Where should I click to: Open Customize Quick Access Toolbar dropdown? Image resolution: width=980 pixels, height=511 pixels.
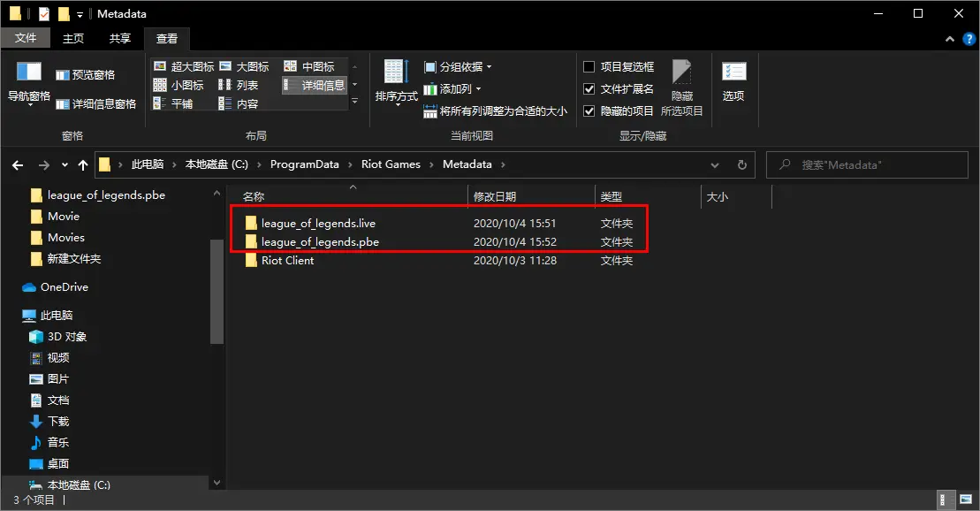click(80, 14)
